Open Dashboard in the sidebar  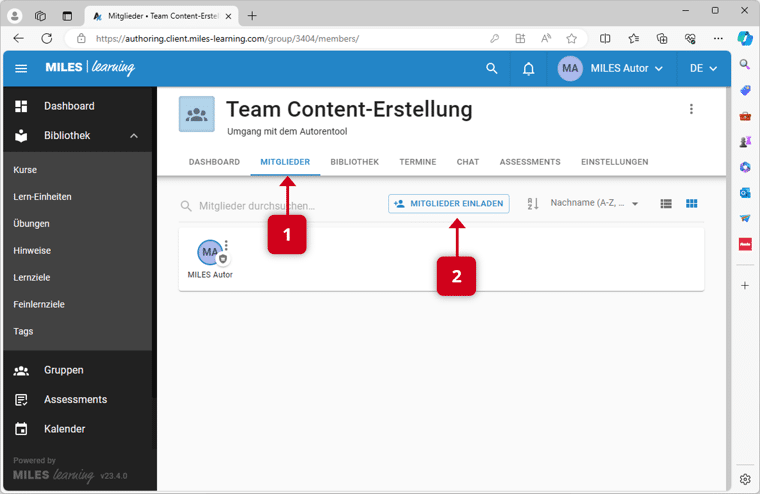click(69, 106)
